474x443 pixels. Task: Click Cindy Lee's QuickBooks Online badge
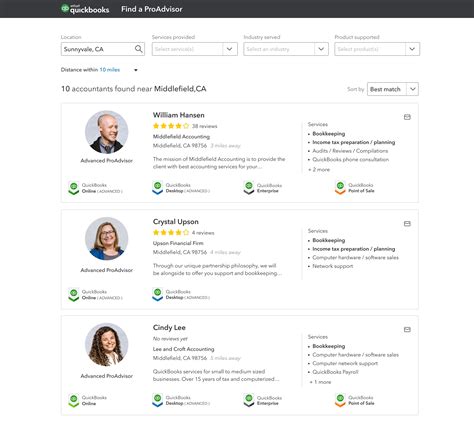point(88,400)
